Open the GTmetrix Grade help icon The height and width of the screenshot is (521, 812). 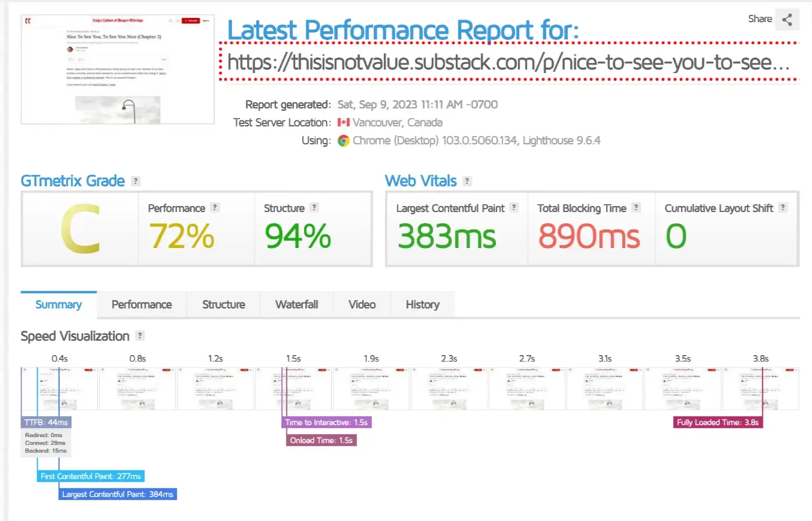tap(135, 181)
